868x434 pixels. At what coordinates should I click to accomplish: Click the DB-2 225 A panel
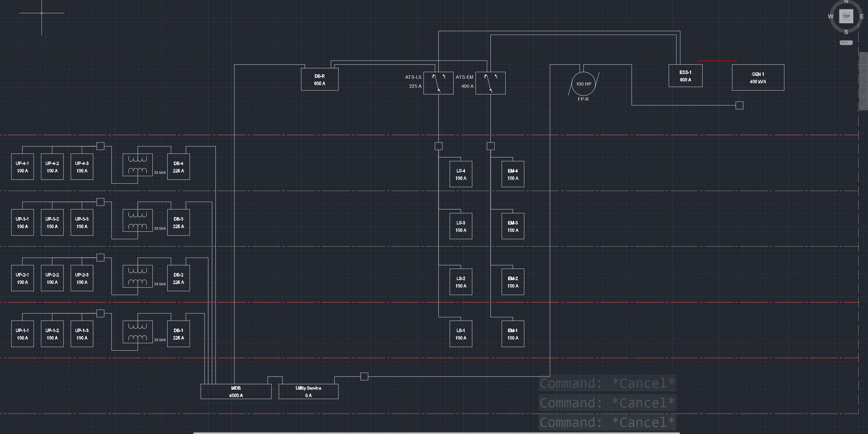point(179,278)
